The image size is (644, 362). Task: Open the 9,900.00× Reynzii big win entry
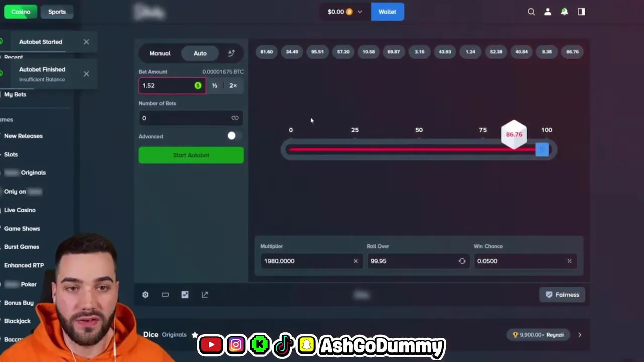pyautogui.click(x=538, y=335)
